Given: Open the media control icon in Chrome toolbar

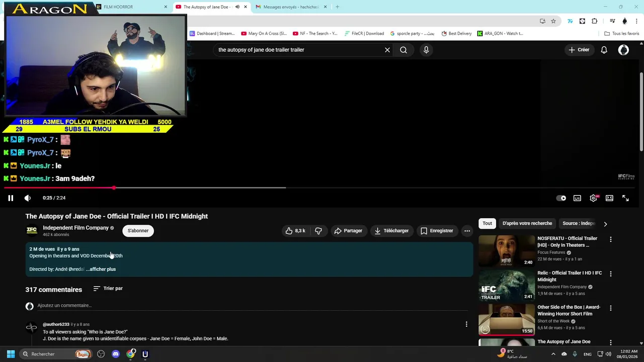Looking at the screenshot, I should (x=612, y=21).
